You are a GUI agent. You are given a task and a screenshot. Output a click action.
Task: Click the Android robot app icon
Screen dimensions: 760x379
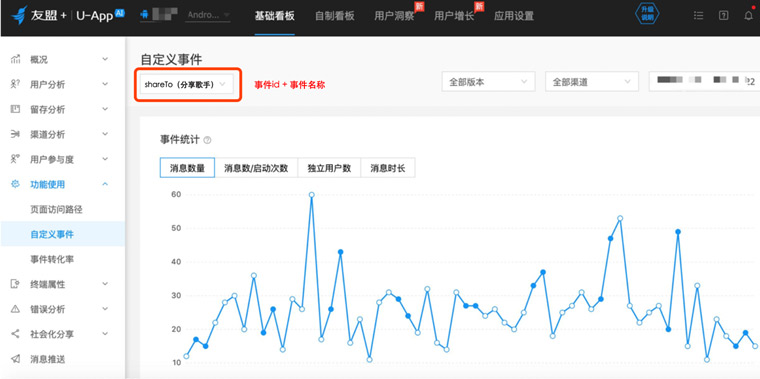[144, 15]
